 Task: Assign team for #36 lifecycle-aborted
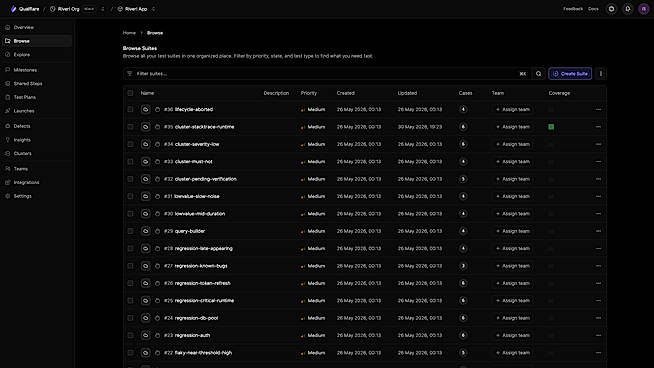[513, 109]
